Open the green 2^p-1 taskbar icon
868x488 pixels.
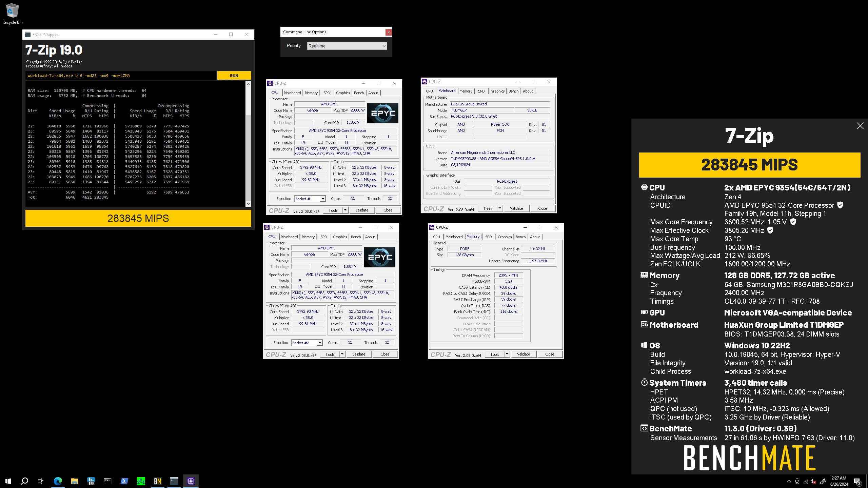point(141,481)
